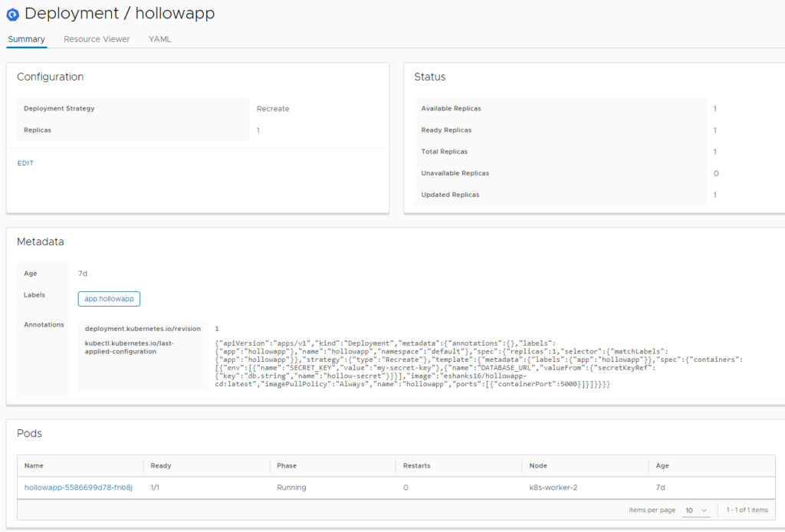This screenshot has width=785, height=532.
Task: Open the Resource Viewer tab
Action: [x=97, y=39]
